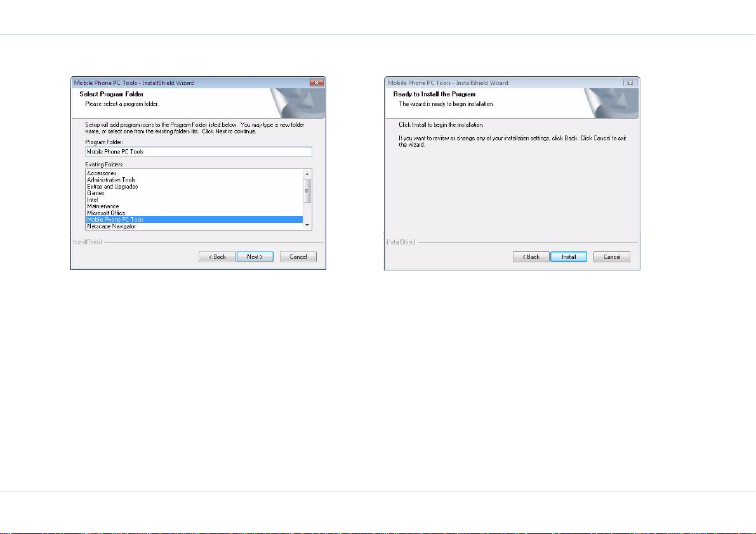Click the Existing Folders scrollbar thumb
Viewport: 756px width, 534px height.
[x=307, y=191]
